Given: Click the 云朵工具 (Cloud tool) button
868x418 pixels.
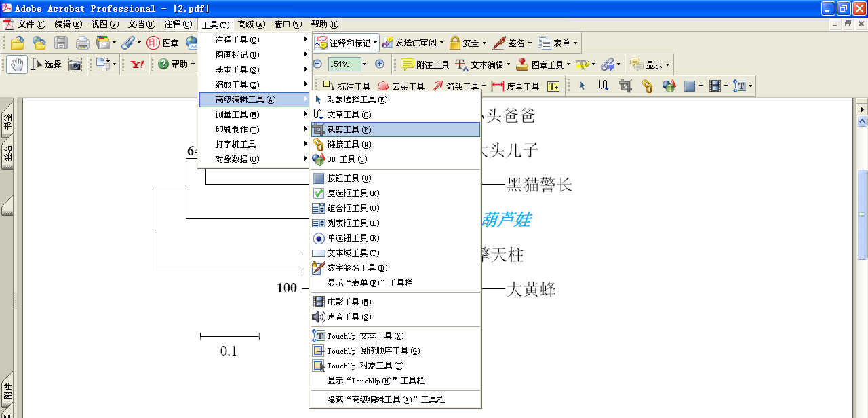Looking at the screenshot, I should 401,86.
